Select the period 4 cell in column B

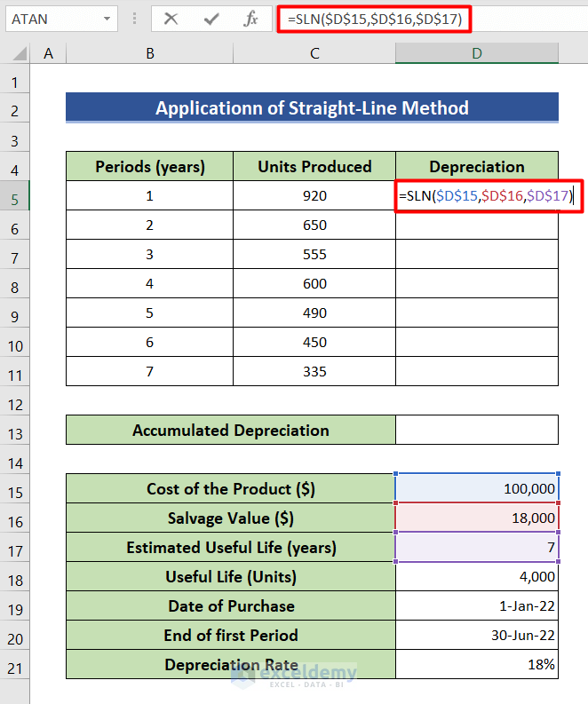point(149,283)
